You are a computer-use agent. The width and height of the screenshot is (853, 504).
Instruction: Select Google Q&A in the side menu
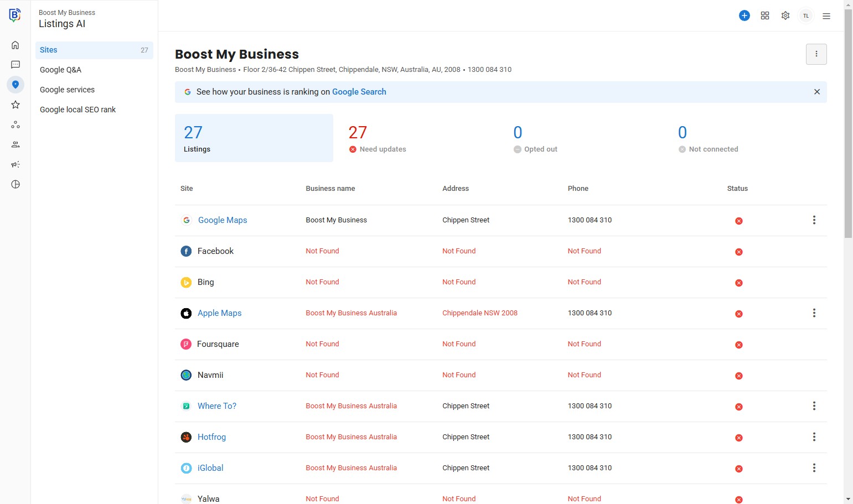pyautogui.click(x=61, y=70)
